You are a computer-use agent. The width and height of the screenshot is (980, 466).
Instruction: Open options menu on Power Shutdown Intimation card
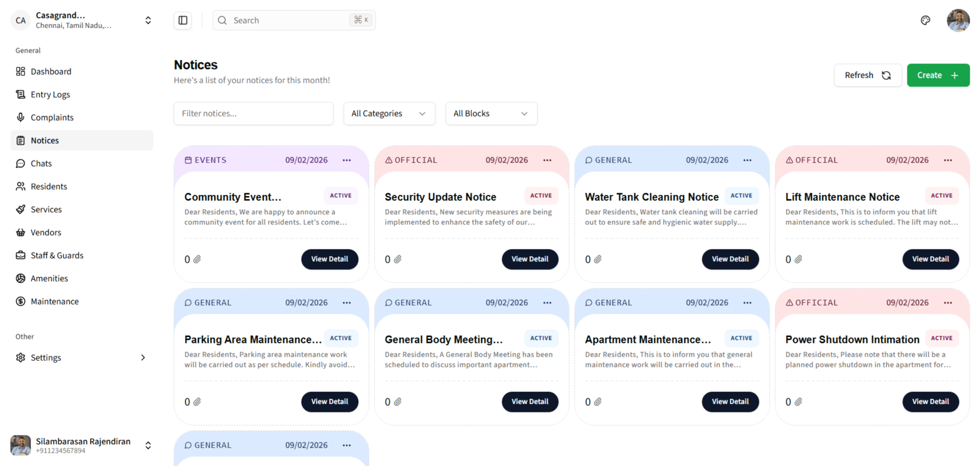(948, 303)
